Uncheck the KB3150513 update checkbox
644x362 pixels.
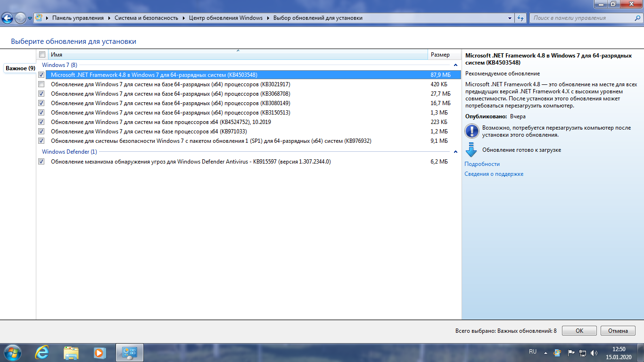pos(41,113)
